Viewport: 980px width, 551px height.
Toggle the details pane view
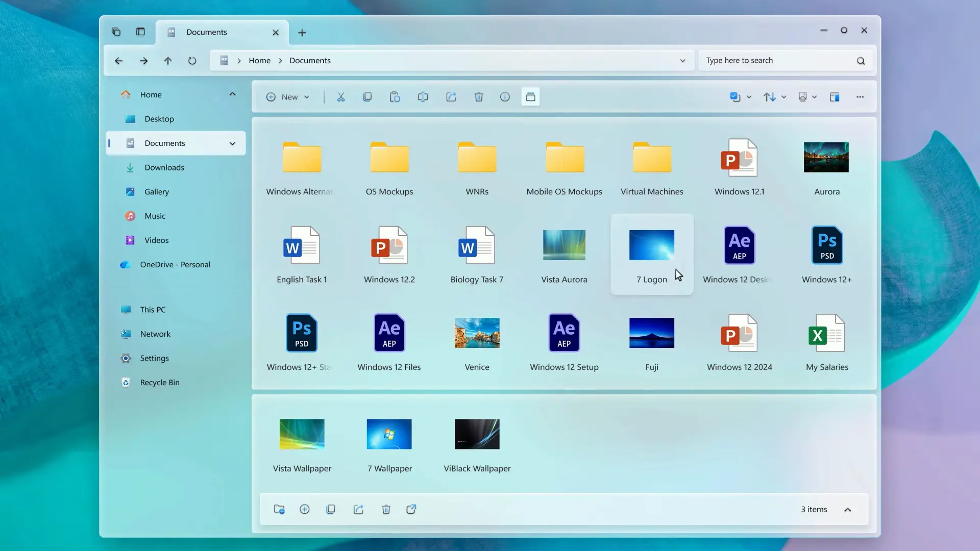pyautogui.click(x=835, y=97)
